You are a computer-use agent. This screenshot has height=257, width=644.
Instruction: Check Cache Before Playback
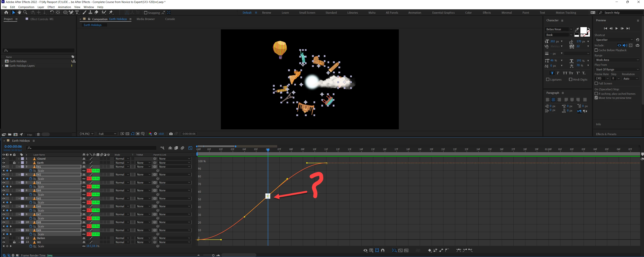click(x=596, y=50)
